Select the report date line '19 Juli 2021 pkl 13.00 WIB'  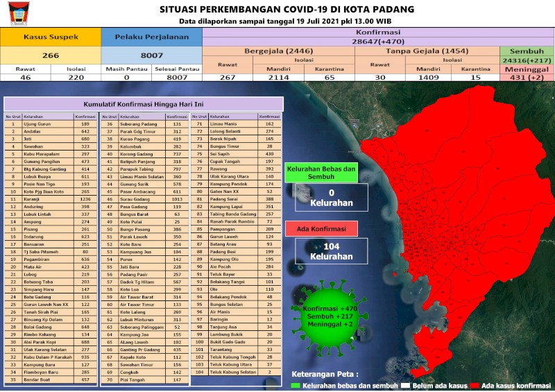343,22
